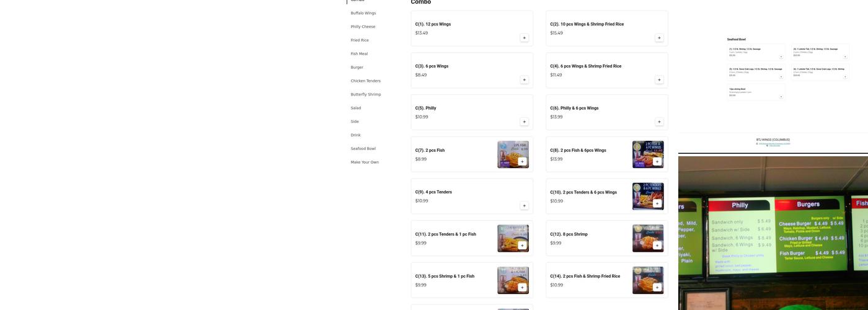Add C(6). Philly & 6 pcs Wings
This screenshot has height=310, width=868.
click(659, 122)
